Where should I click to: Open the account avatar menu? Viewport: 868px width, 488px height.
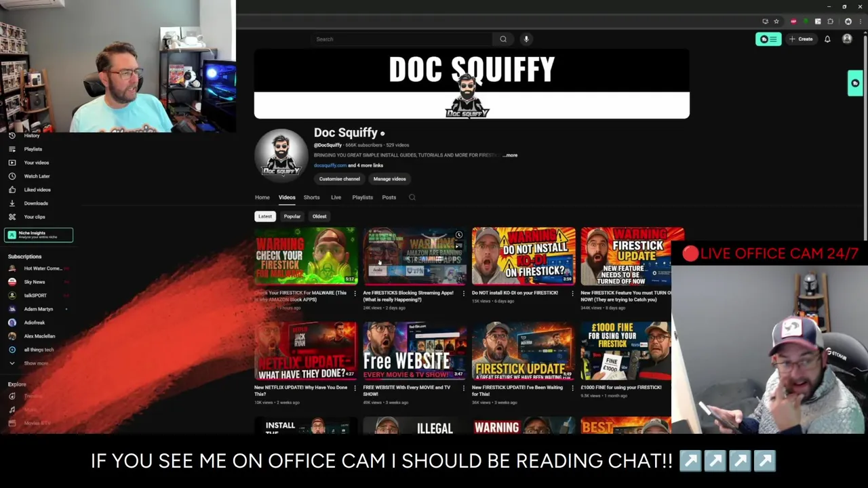847,39
